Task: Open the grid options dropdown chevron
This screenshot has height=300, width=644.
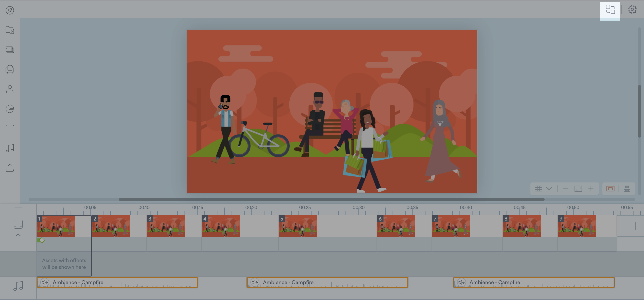Action: 549,189
